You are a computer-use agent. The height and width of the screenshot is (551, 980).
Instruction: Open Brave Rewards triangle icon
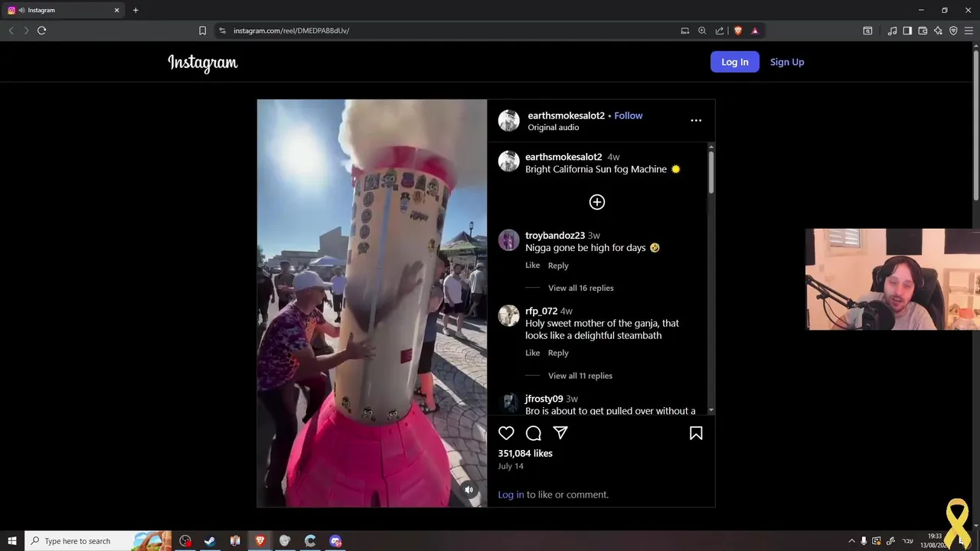[755, 31]
